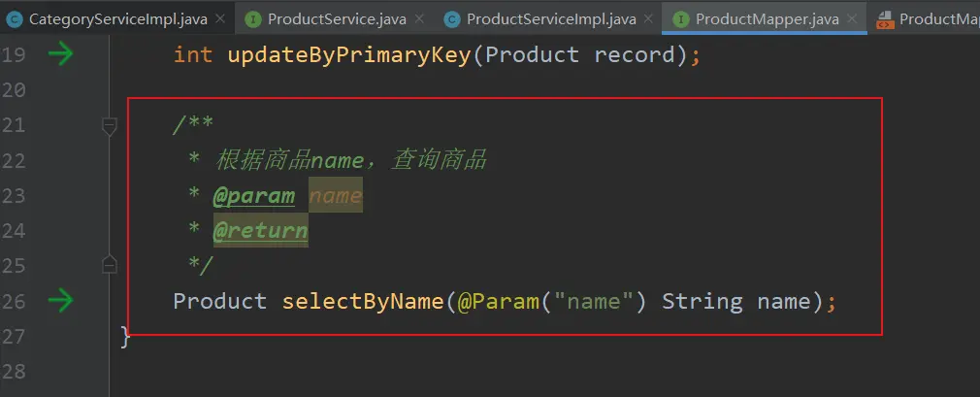This screenshot has height=397, width=980.
Task: Click the green navigation arrow on line 26
Action: (60, 302)
